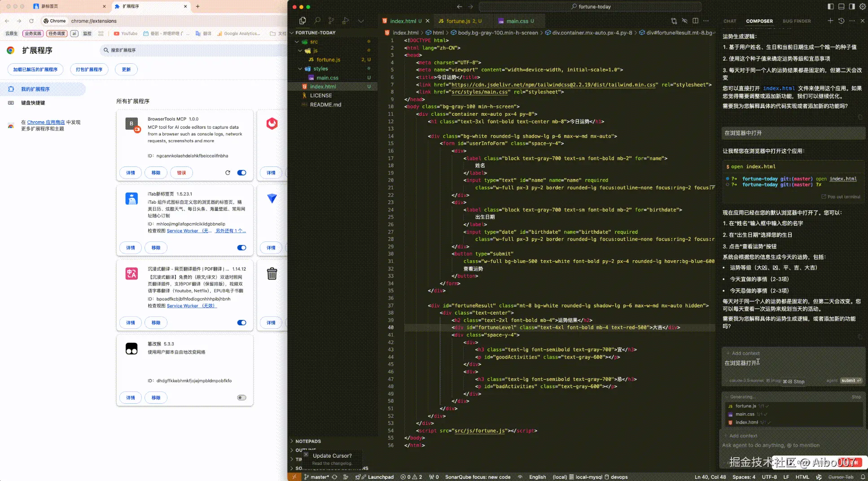
Task: Open the Run and Debug icon
Action: point(346,21)
